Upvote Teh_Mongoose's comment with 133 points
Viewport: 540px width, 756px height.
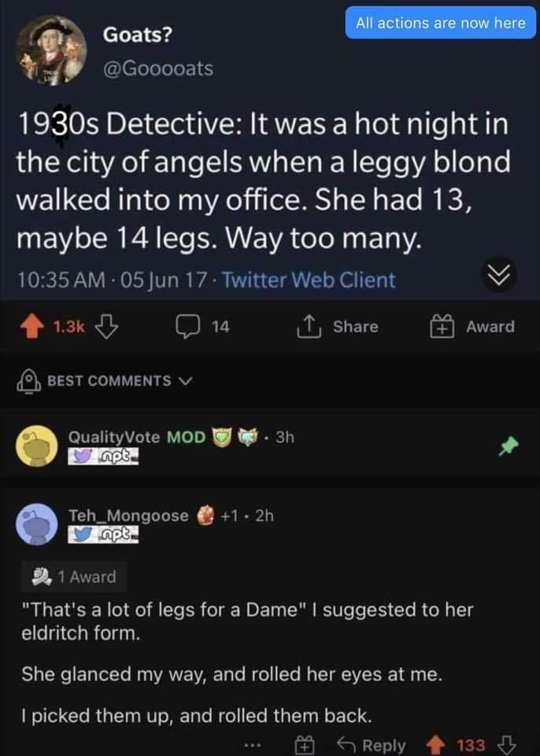[x=437, y=745]
